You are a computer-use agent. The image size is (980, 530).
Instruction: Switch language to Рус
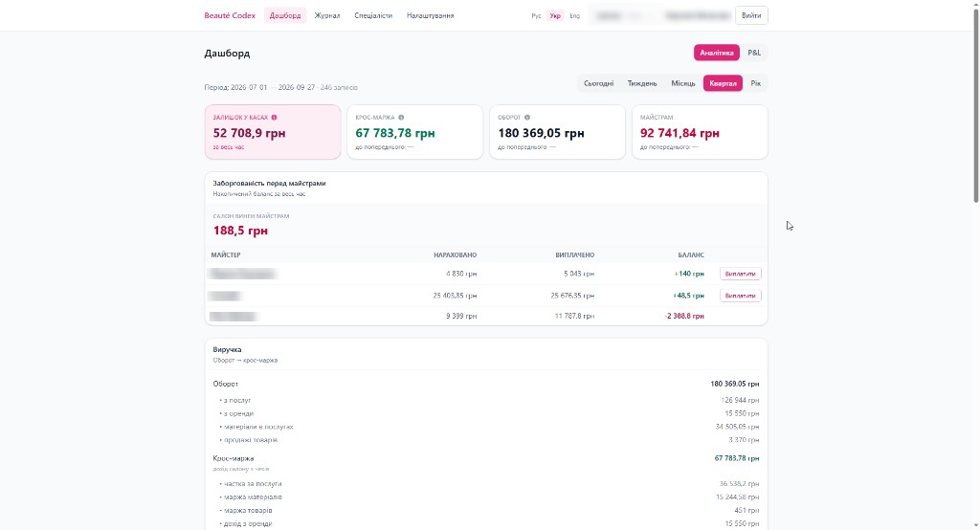[x=536, y=15]
